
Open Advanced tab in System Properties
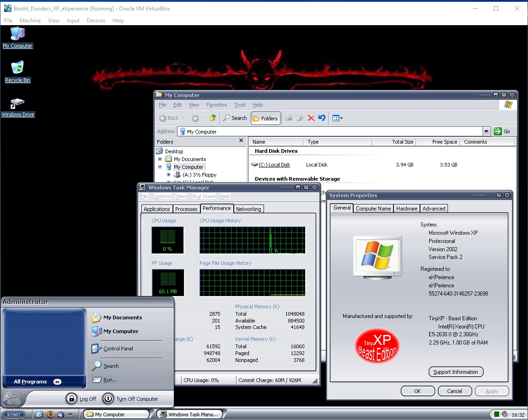[x=434, y=209]
